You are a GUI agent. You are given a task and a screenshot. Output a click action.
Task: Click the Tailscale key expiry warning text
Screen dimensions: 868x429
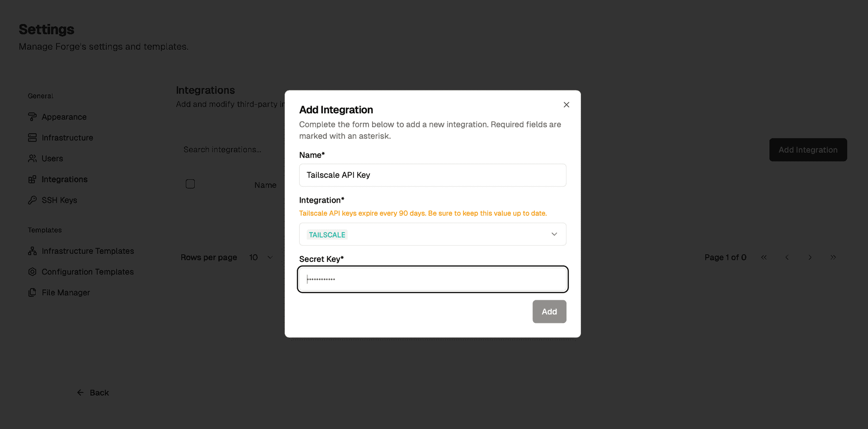tap(423, 213)
